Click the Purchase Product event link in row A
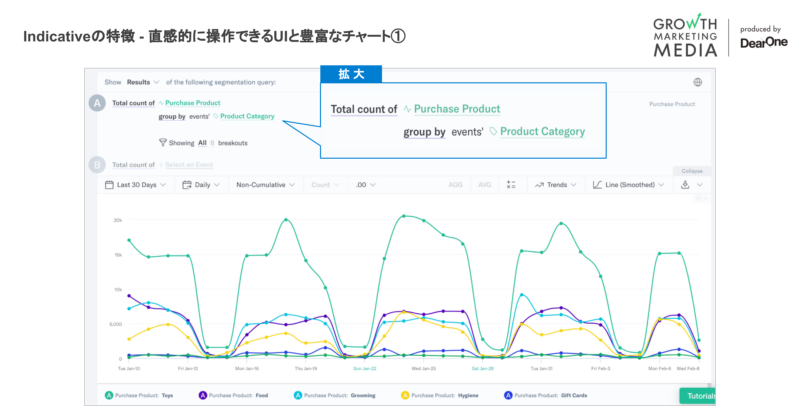Image resolution: width=800 pixels, height=420 pixels. [193, 103]
